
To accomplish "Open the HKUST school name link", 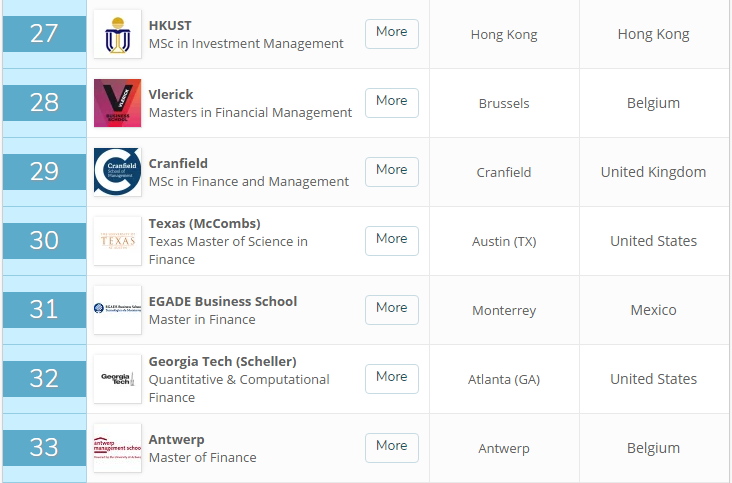I will pyautogui.click(x=170, y=25).
